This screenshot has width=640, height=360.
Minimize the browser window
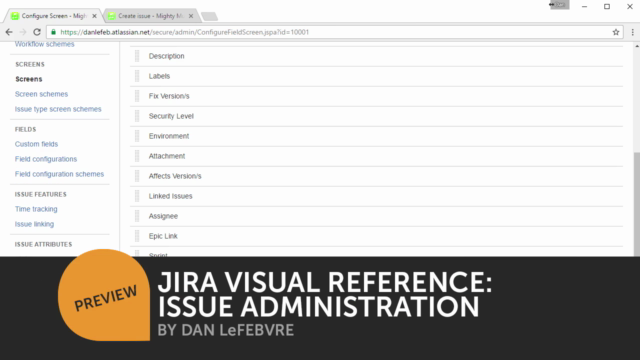tap(584, 7)
